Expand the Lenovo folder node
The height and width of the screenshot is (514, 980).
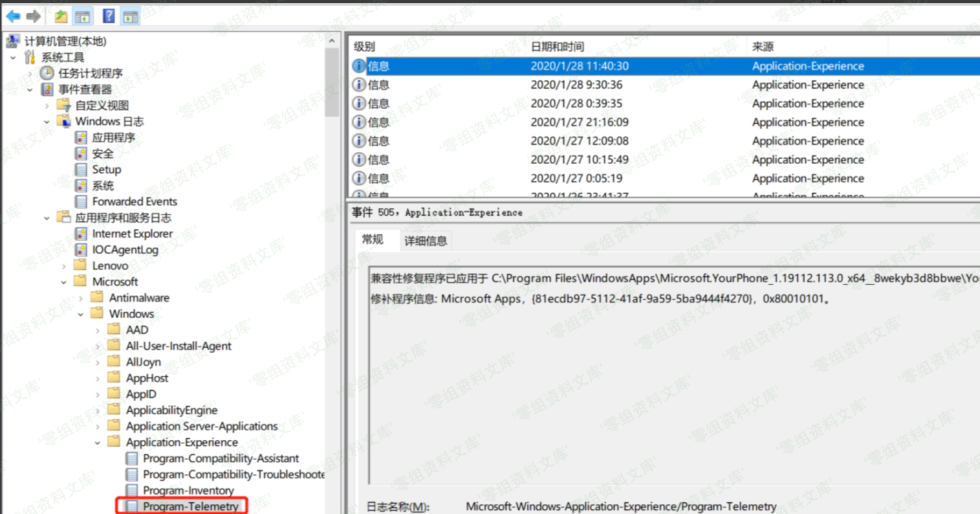pos(63,266)
